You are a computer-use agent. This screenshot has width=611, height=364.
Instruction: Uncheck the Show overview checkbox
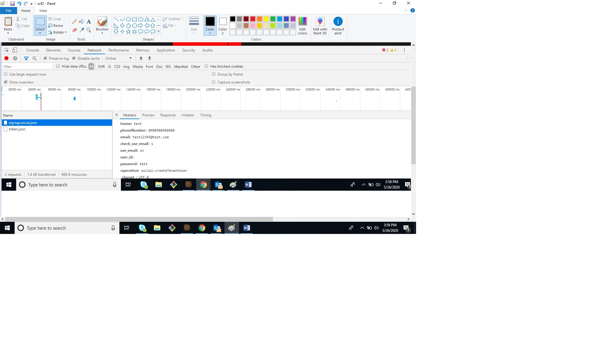pyautogui.click(x=6, y=82)
